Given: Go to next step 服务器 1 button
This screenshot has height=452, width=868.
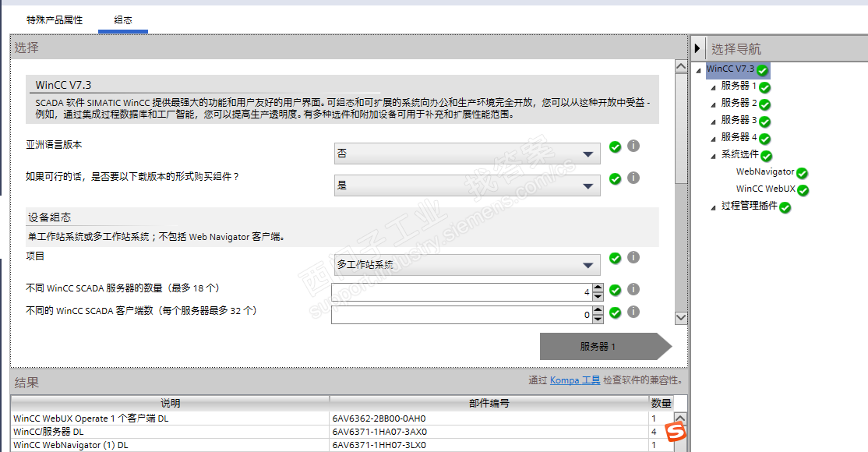Looking at the screenshot, I should 605,347.
